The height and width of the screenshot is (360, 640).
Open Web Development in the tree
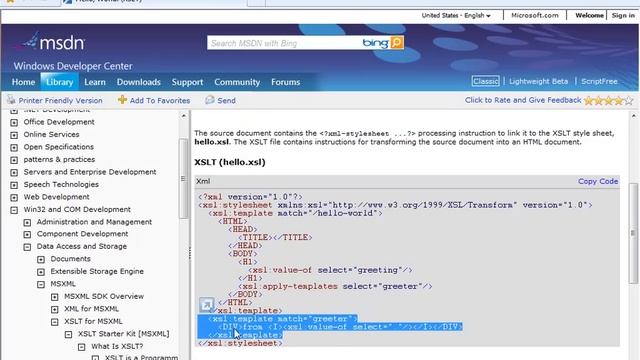click(x=56, y=197)
